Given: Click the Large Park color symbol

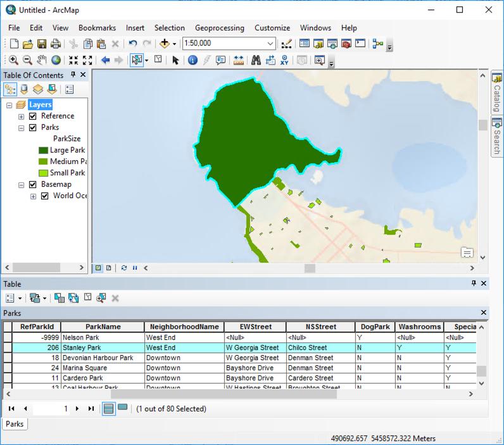Looking at the screenshot, I should point(43,150).
